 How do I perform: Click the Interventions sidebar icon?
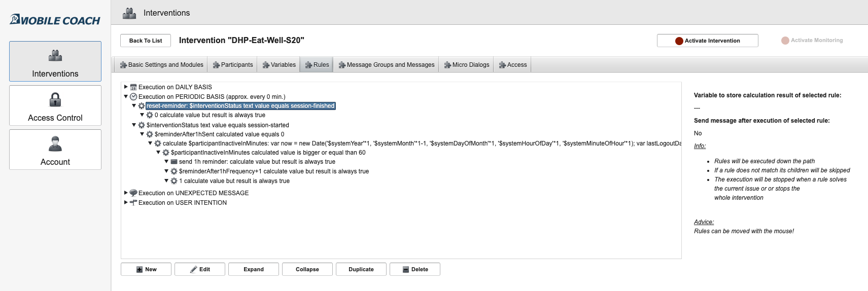coord(55,55)
